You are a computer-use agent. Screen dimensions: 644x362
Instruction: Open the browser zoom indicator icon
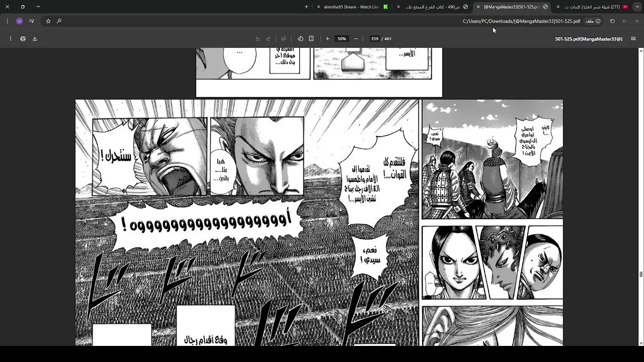coord(59,21)
